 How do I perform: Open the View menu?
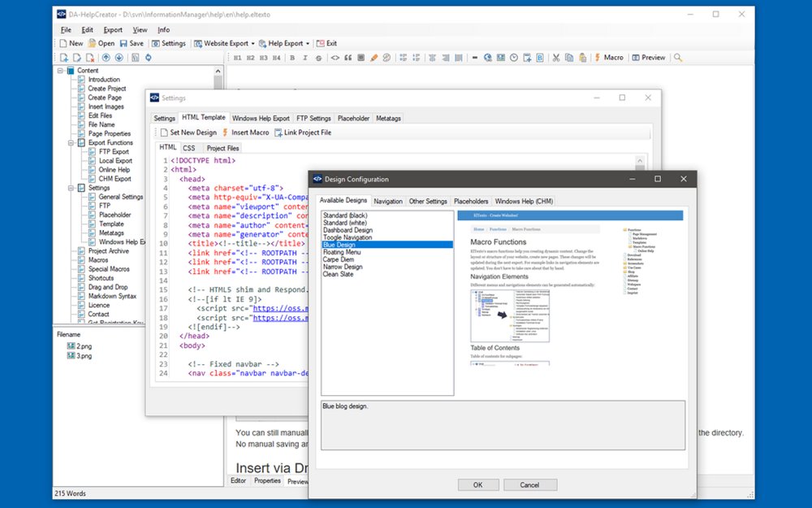[140, 30]
